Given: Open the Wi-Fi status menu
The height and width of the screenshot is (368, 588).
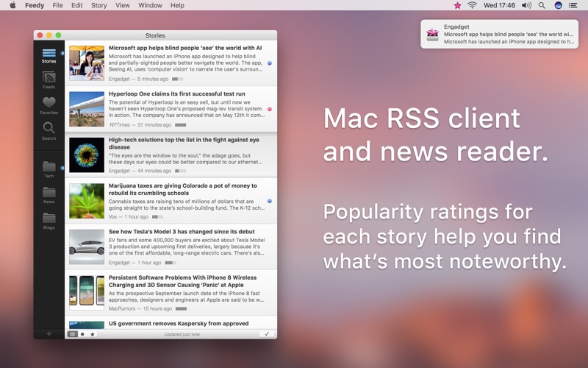Looking at the screenshot, I should point(472,5).
